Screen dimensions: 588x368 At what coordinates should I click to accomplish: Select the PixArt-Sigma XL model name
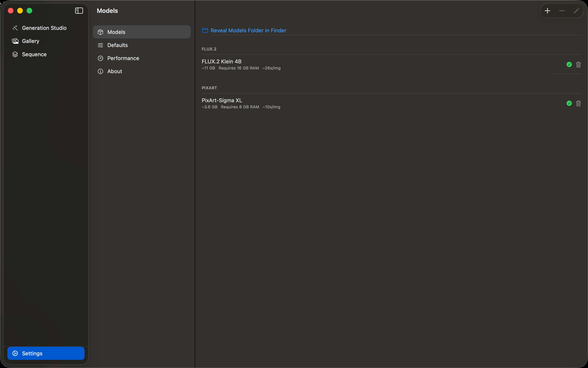click(222, 100)
